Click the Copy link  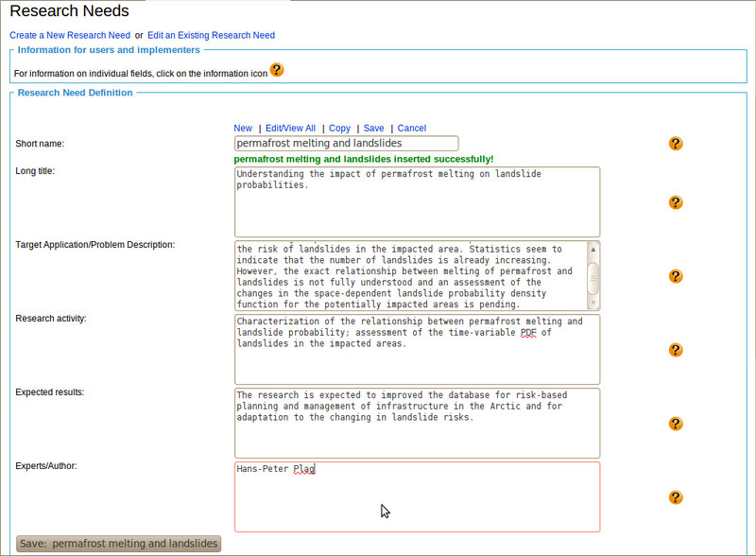(x=339, y=128)
